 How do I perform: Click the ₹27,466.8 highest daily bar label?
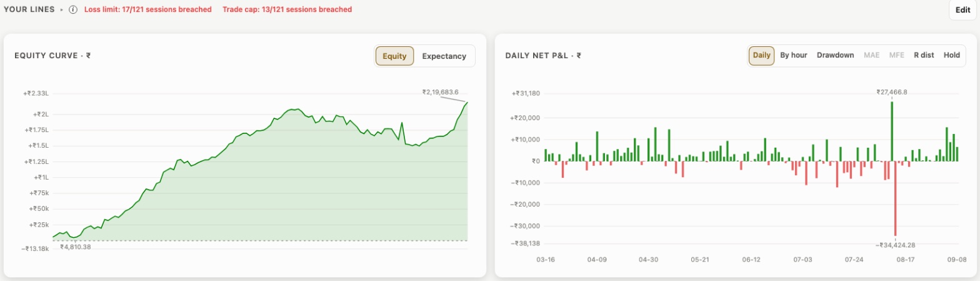pyautogui.click(x=891, y=92)
